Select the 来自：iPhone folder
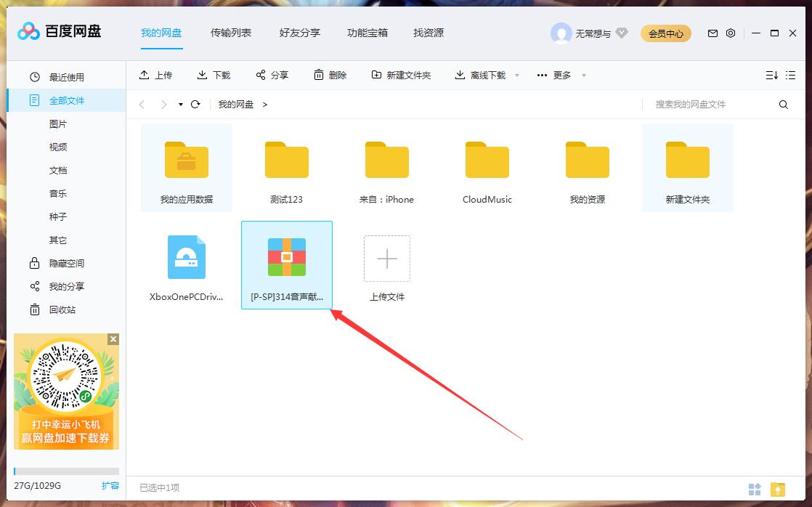812x507 pixels. tap(387, 168)
